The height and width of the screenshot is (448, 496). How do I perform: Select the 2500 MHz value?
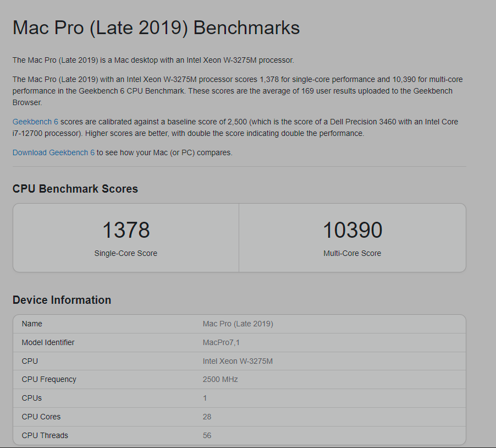pos(220,379)
